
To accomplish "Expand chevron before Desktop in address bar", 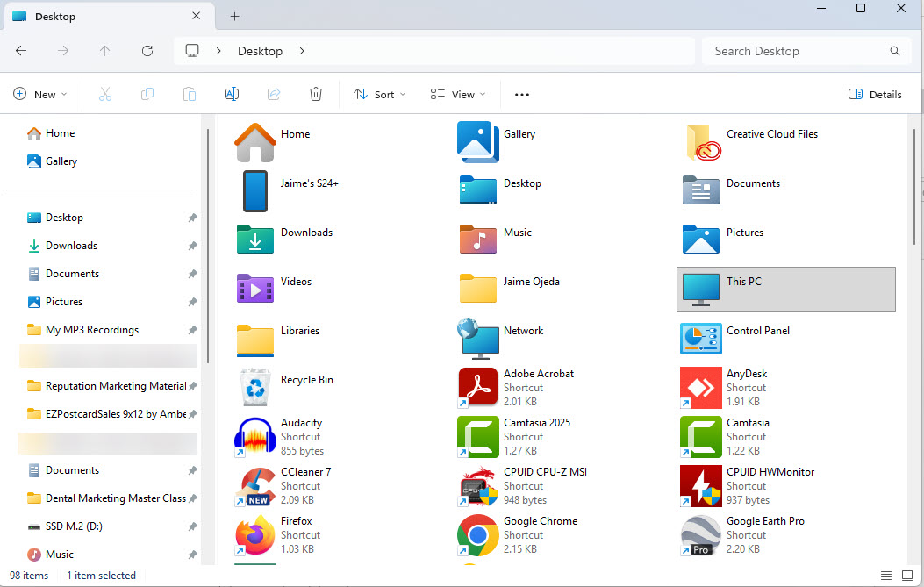I will 218,51.
